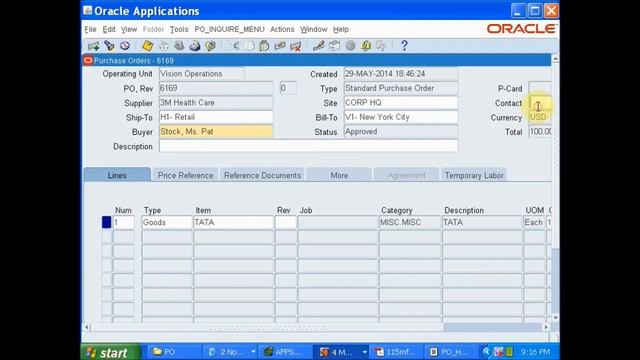This screenshot has height=360, width=640.
Task: Click the Buyer field Stock, Ms. Pat
Action: pyautogui.click(x=216, y=132)
